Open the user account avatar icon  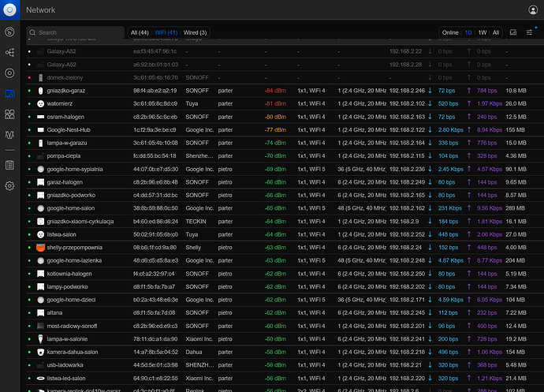(x=533, y=9)
